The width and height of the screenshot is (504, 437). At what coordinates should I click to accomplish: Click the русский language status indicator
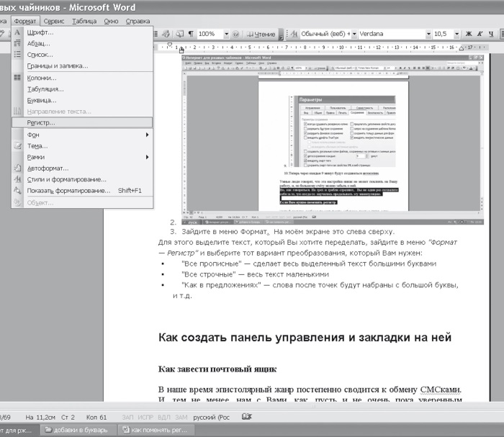pos(211,417)
